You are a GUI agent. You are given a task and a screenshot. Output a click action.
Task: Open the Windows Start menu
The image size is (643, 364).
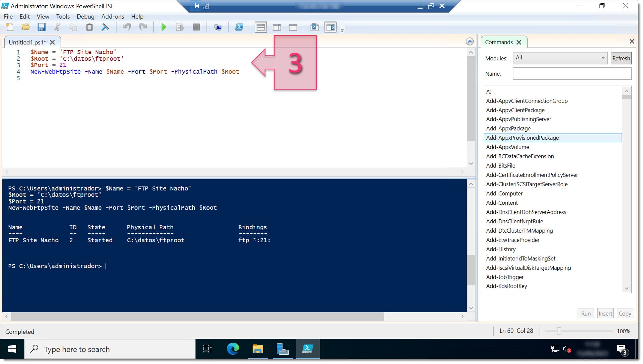[12, 349]
